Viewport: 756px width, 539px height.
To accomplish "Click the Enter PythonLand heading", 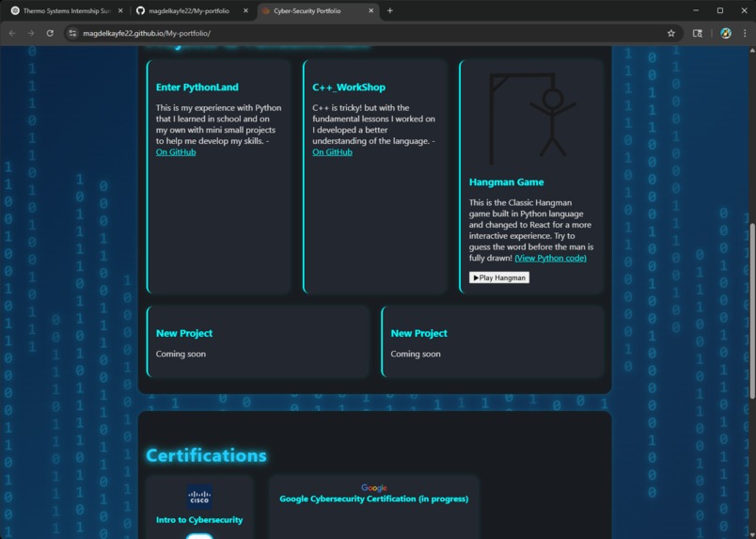I will tap(197, 87).
